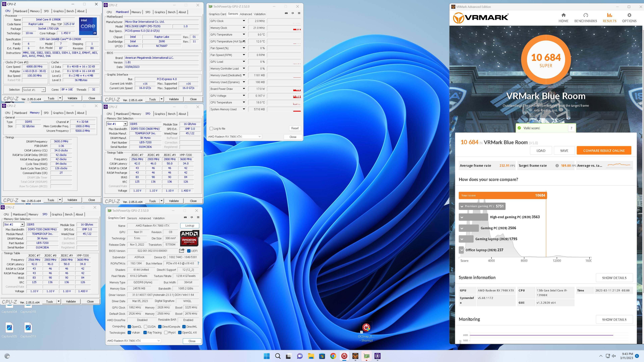Open Validation tab in GPU-Z Graphics Card
The height and width of the screenshot is (362, 644).
point(159,218)
